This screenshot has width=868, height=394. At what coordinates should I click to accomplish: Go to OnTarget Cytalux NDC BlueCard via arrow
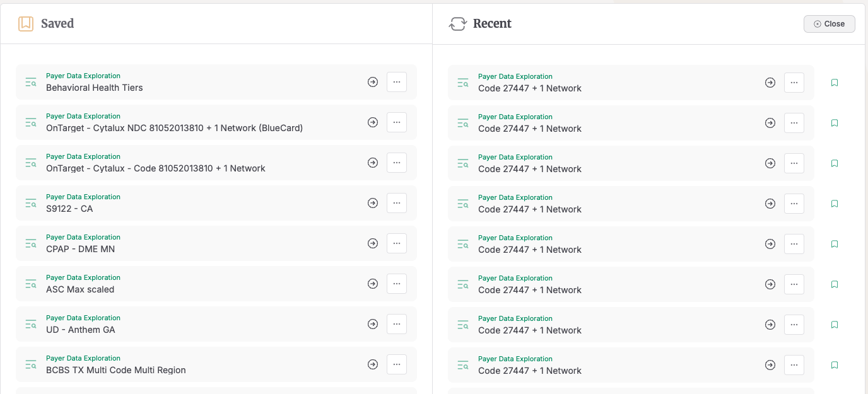pyautogui.click(x=373, y=122)
